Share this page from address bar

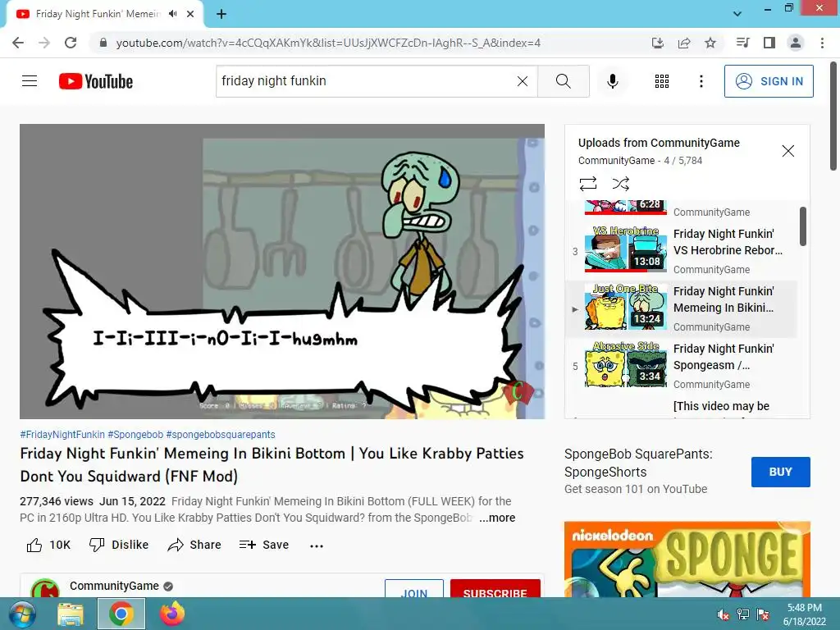point(684,43)
